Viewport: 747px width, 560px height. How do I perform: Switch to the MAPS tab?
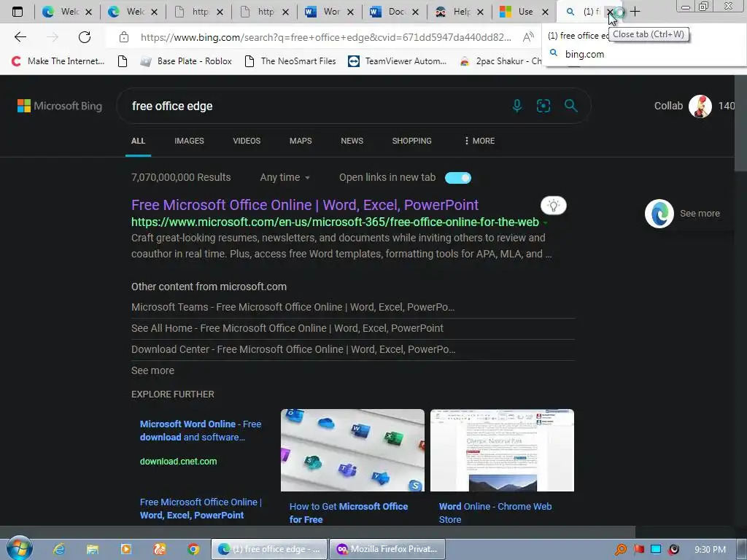click(x=301, y=141)
